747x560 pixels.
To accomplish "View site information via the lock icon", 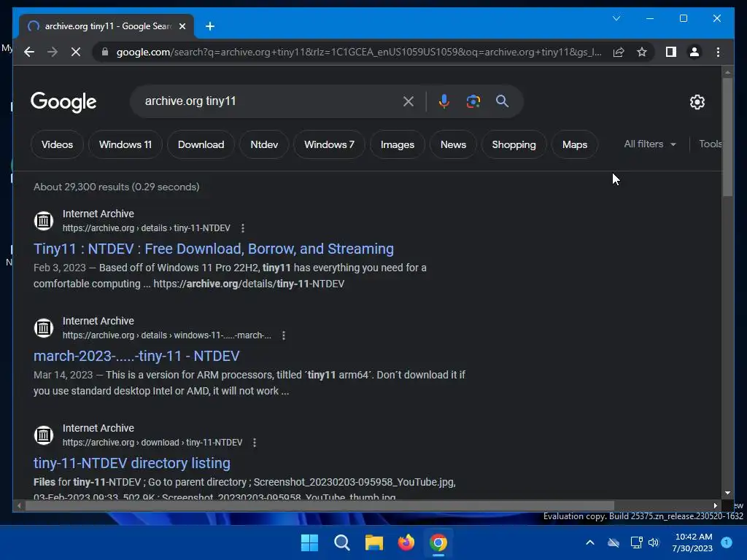I will tap(105, 52).
